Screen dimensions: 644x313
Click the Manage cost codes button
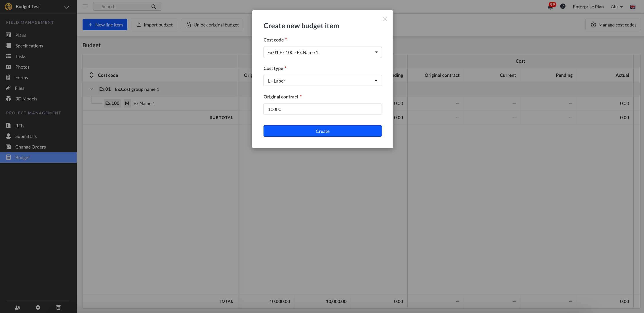[613, 25]
